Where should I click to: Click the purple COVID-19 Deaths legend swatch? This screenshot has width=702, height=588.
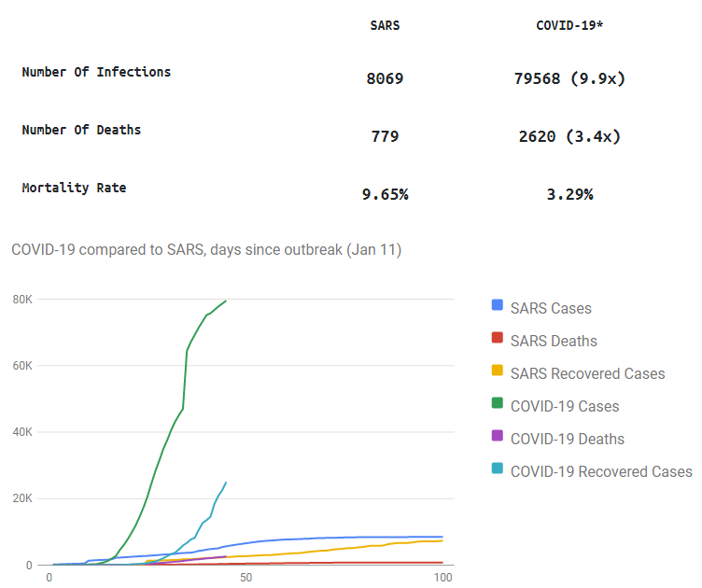498,438
